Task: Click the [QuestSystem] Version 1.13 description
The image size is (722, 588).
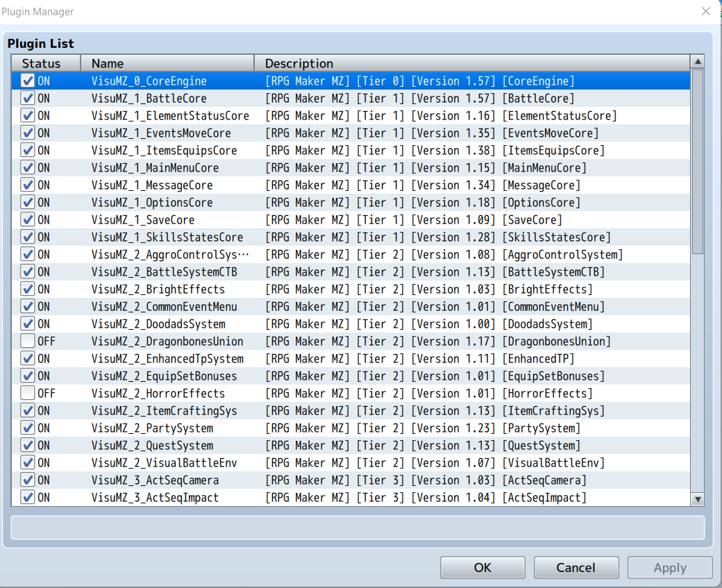Action: point(423,445)
